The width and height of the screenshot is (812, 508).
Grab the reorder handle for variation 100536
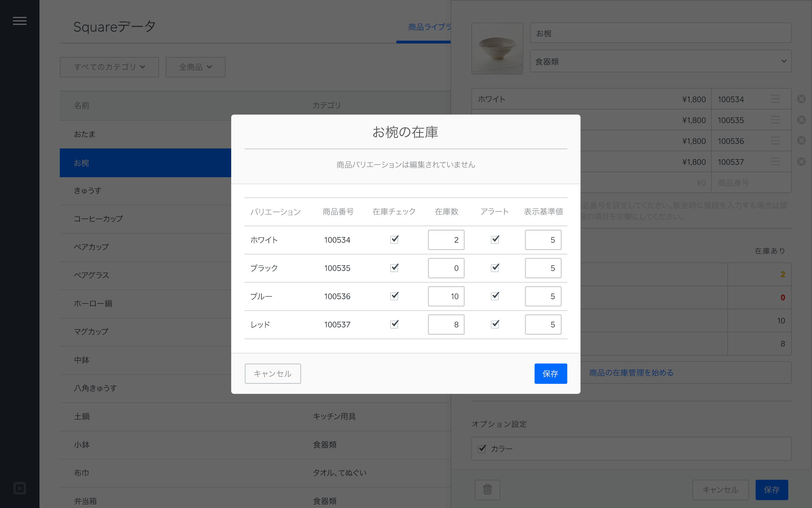pyautogui.click(x=775, y=141)
